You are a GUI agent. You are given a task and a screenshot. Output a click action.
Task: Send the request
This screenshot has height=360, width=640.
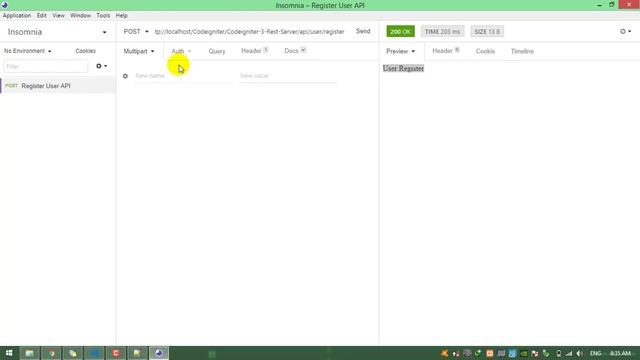click(363, 31)
